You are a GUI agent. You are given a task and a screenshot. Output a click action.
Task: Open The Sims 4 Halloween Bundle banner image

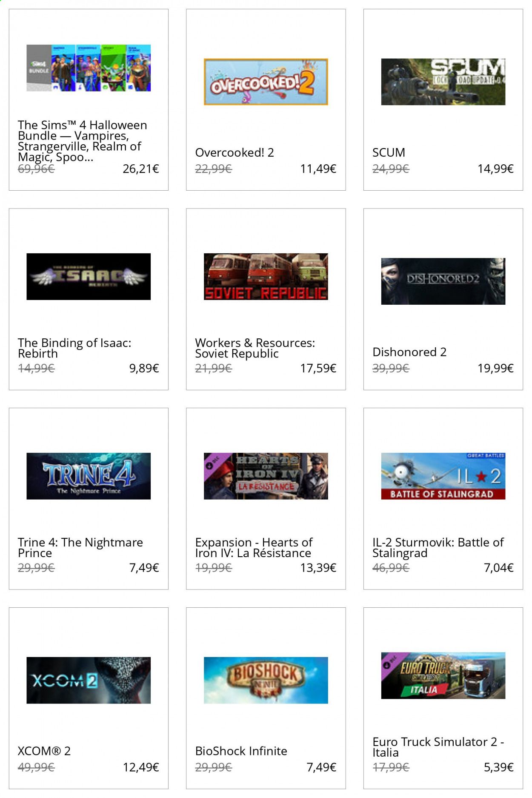pos(89,68)
